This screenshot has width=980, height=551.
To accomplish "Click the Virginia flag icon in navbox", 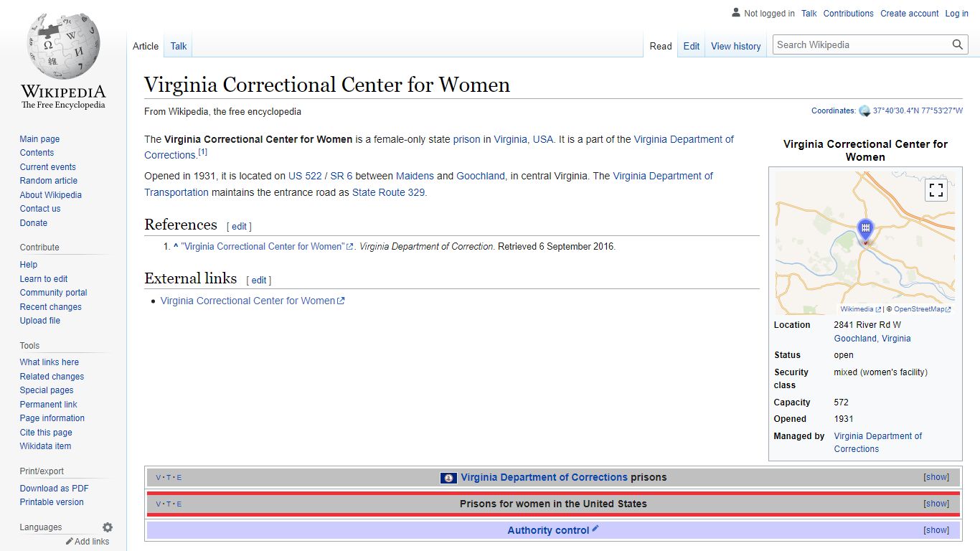I will [x=448, y=478].
